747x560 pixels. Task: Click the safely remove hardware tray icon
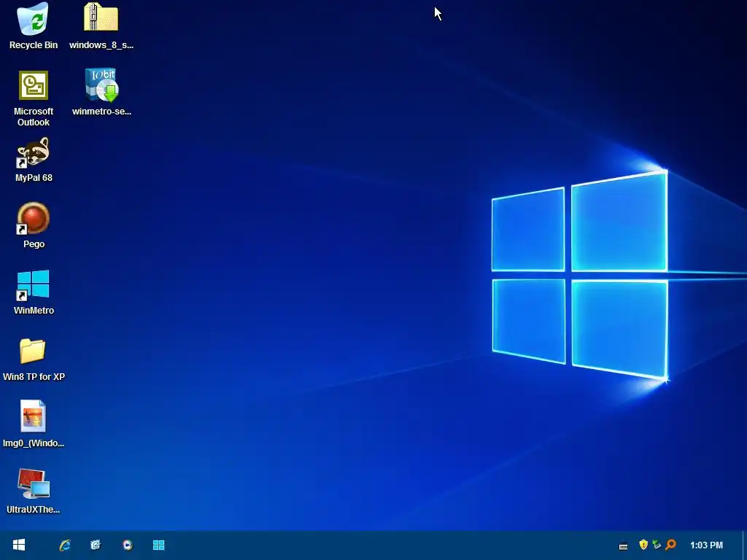tap(657, 544)
